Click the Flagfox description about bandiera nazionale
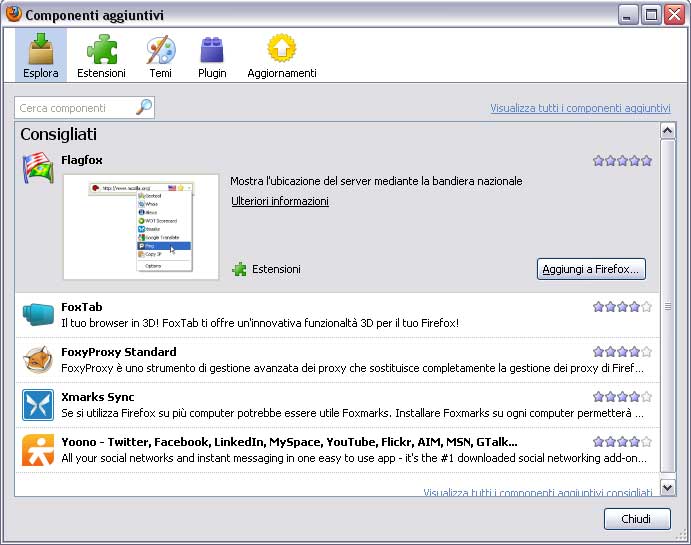This screenshot has width=691, height=545. click(376, 181)
